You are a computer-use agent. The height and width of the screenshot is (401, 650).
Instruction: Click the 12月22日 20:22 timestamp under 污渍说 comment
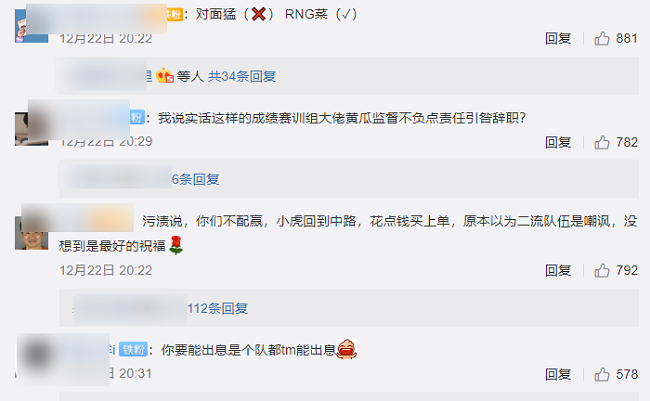[x=106, y=270]
